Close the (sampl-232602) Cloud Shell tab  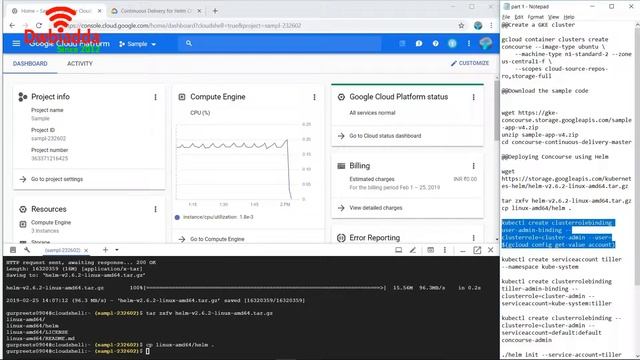[x=86, y=250]
